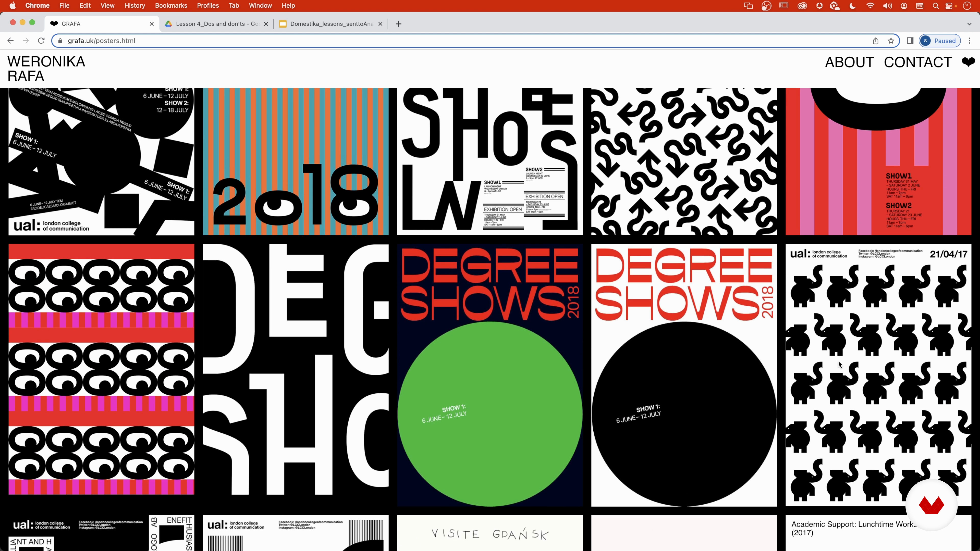The image size is (980, 551).
Task: Click the browser forward arrow
Action: pyautogui.click(x=26, y=41)
